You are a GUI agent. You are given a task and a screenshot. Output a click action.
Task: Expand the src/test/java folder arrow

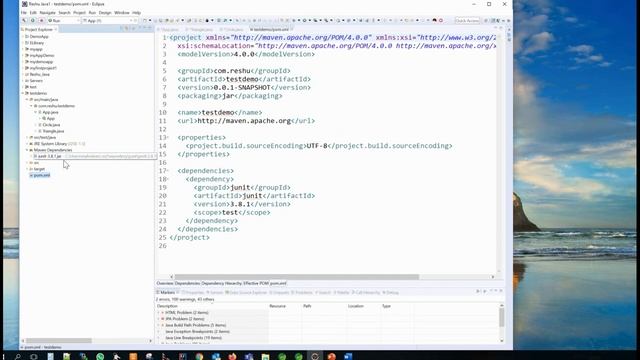click(27, 138)
